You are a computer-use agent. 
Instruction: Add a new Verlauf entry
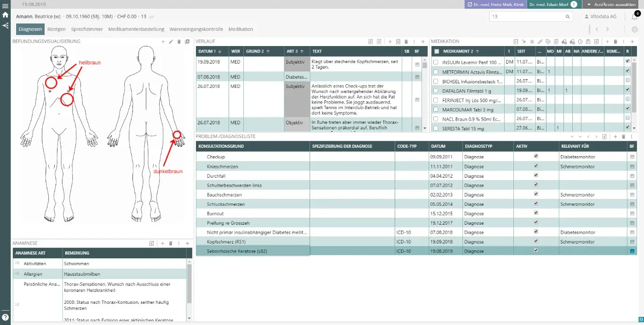pos(390,41)
